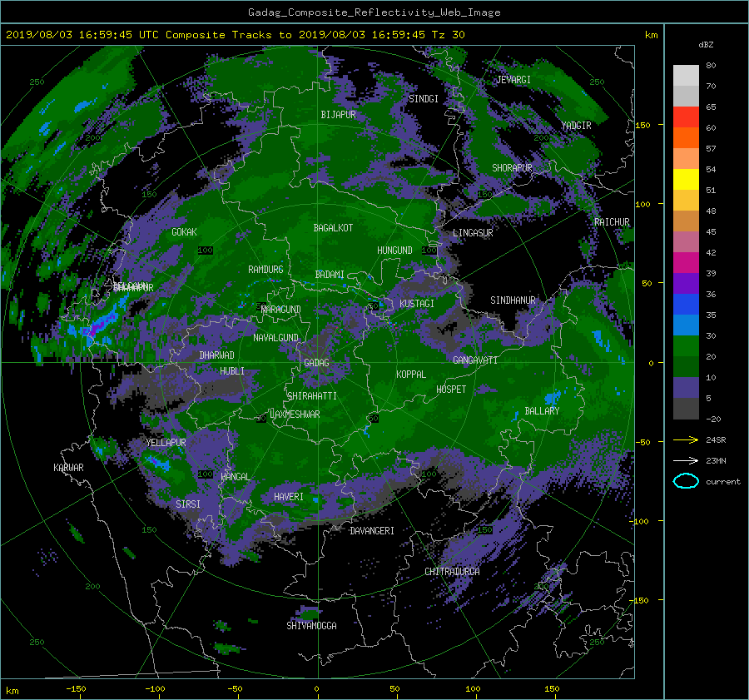The image size is (749, 700).
Task: Click the KUSTAGI city label
Action: tap(417, 304)
